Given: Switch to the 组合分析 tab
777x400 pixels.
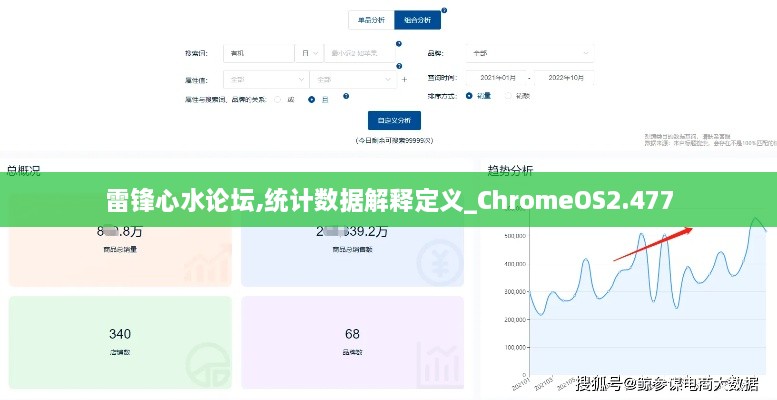Looking at the screenshot, I should point(417,20).
